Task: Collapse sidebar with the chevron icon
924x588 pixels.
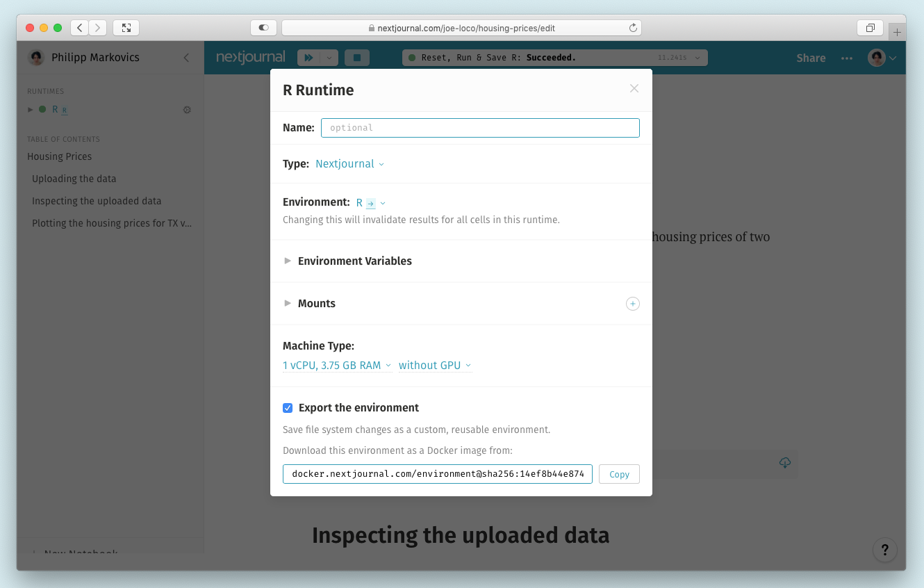Action: pyautogui.click(x=186, y=58)
